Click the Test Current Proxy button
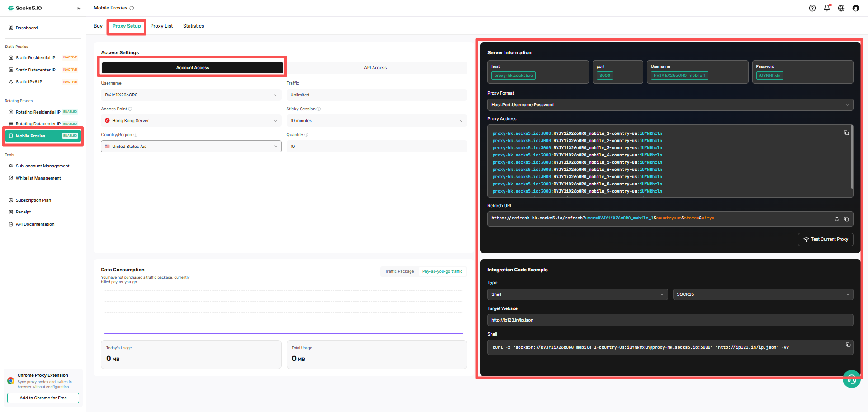 click(826, 239)
